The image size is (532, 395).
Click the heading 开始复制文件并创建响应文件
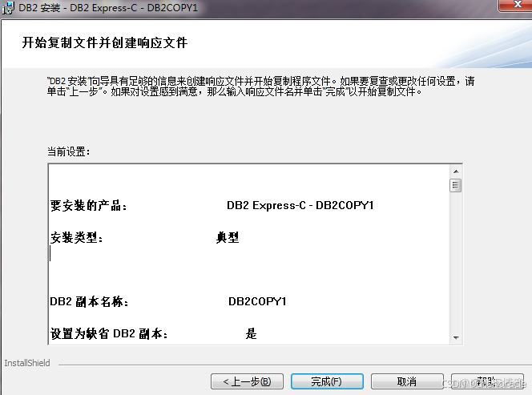click(105, 42)
